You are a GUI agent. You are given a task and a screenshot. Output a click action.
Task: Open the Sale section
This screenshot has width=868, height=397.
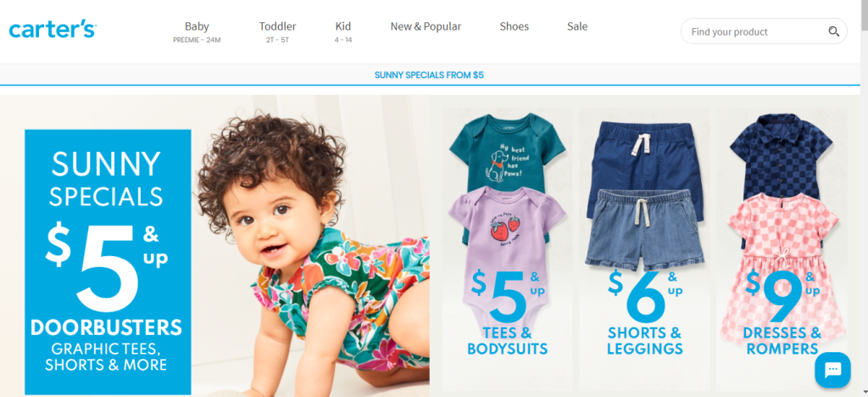[576, 26]
